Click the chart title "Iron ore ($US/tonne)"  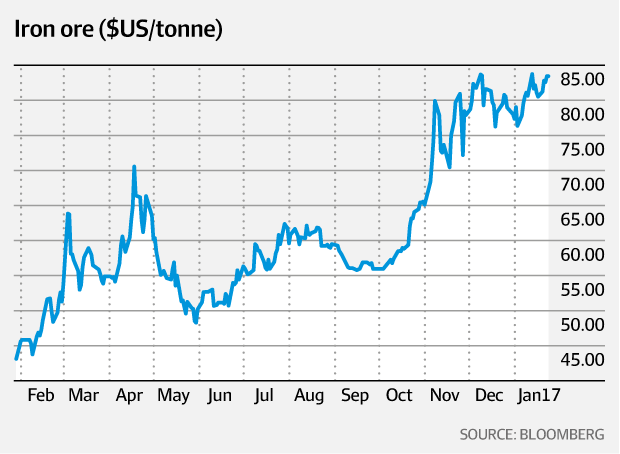[118, 29]
